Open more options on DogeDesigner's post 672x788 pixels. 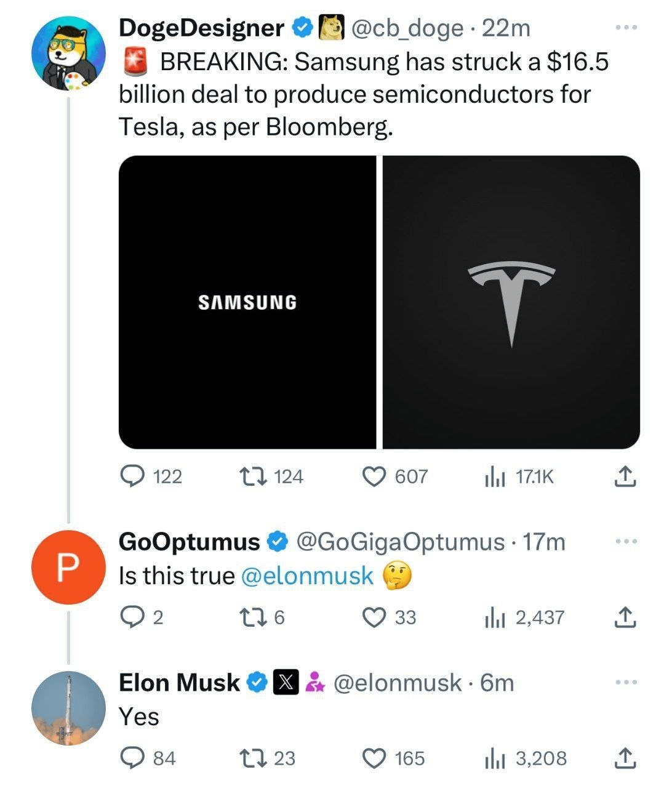click(x=625, y=28)
